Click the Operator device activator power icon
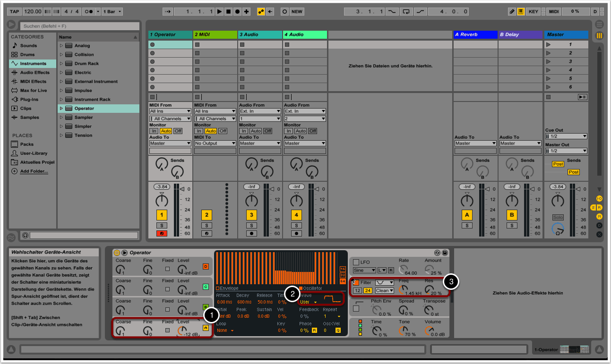Viewport: 611px width, 364px height. tap(117, 253)
